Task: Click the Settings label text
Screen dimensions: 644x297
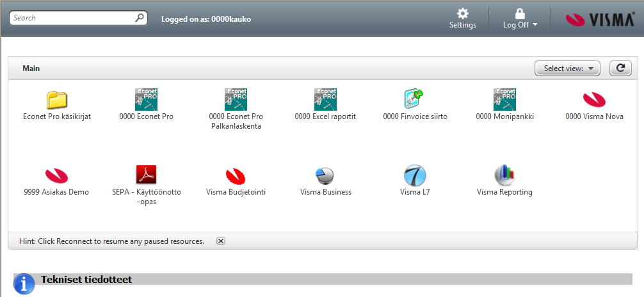Action: coord(463,25)
